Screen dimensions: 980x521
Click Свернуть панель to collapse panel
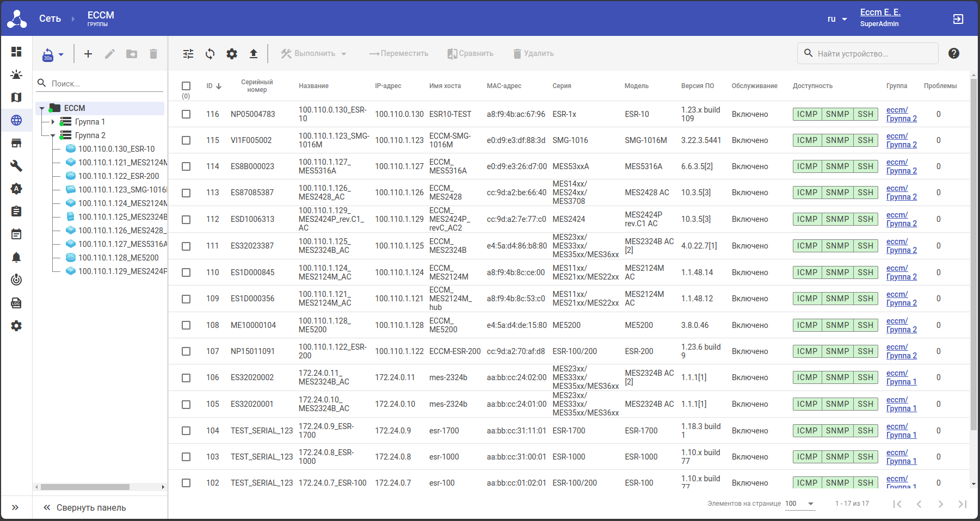85,507
